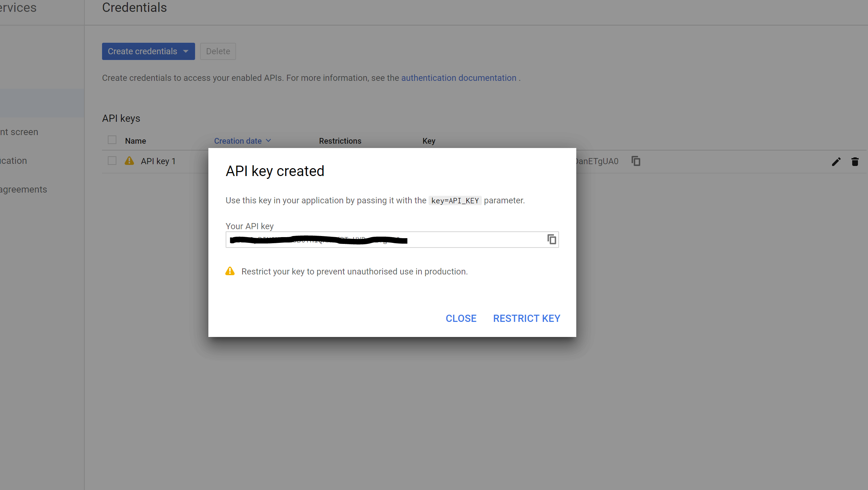Click the greyed Delete button

pyautogui.click(x=218, y=51)
